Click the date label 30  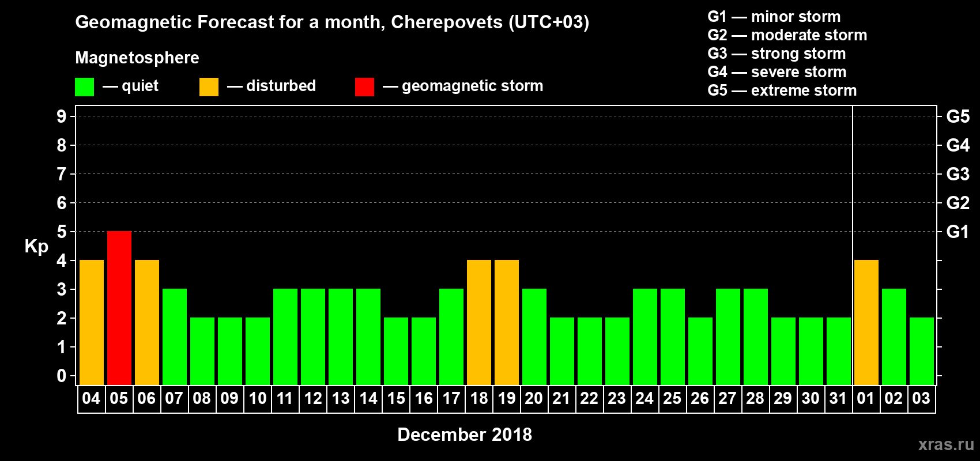811,399
